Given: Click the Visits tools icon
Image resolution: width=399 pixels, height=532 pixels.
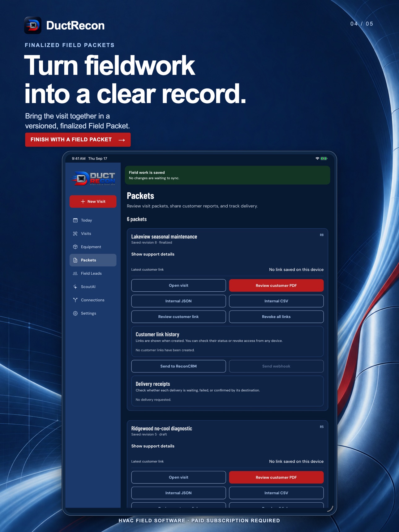Looking at the screenshot, I should pyautogui.click(x=75, y=234).
